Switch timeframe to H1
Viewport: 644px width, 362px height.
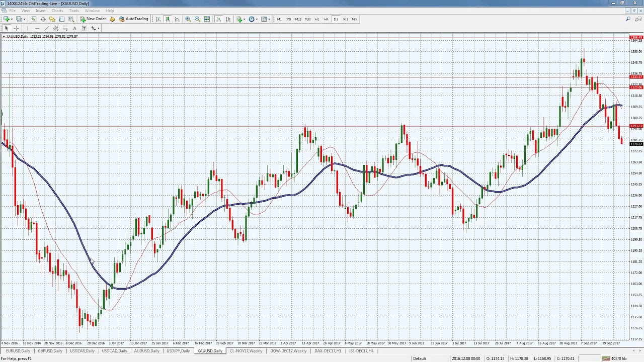pos(317,19)
